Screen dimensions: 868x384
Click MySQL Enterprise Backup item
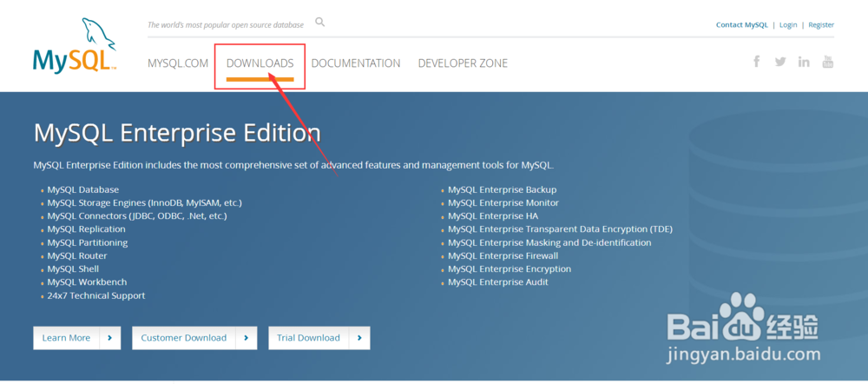pos(502,189)
